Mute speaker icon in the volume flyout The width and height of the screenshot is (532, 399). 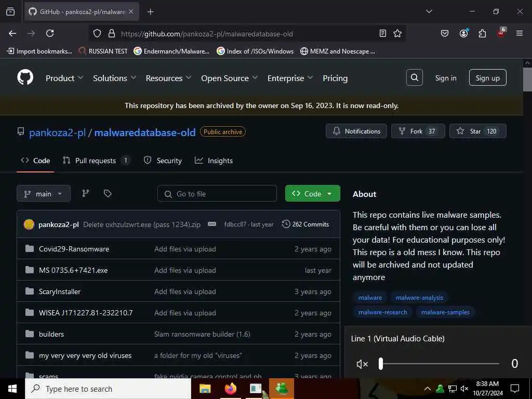point(362,364)
